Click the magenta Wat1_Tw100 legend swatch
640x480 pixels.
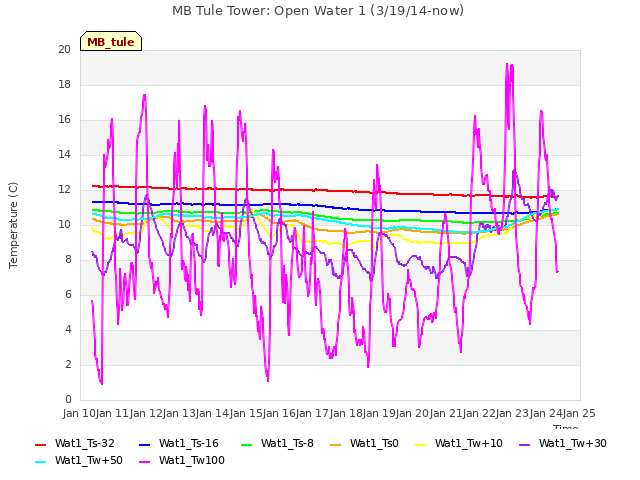144,462
